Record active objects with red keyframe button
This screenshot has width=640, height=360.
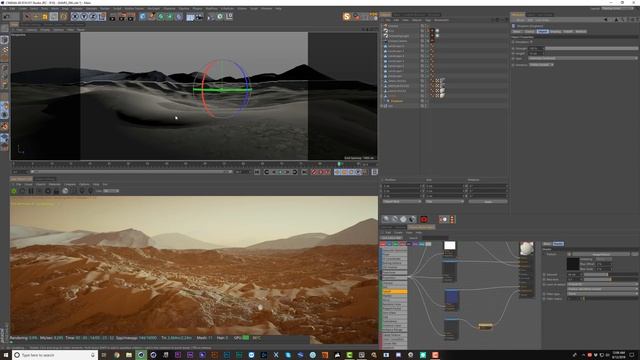(314, 172)
